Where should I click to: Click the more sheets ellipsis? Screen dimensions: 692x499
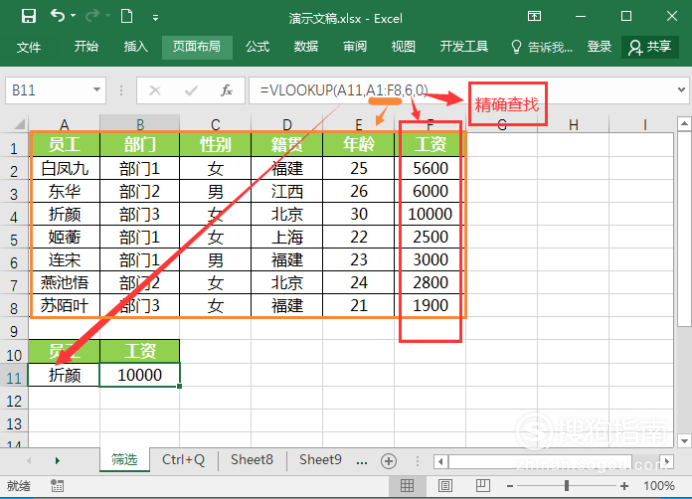click(x=362, y=462)
